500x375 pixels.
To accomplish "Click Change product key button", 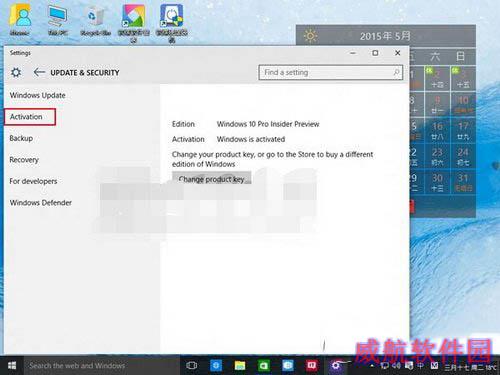I will [212, 179].
